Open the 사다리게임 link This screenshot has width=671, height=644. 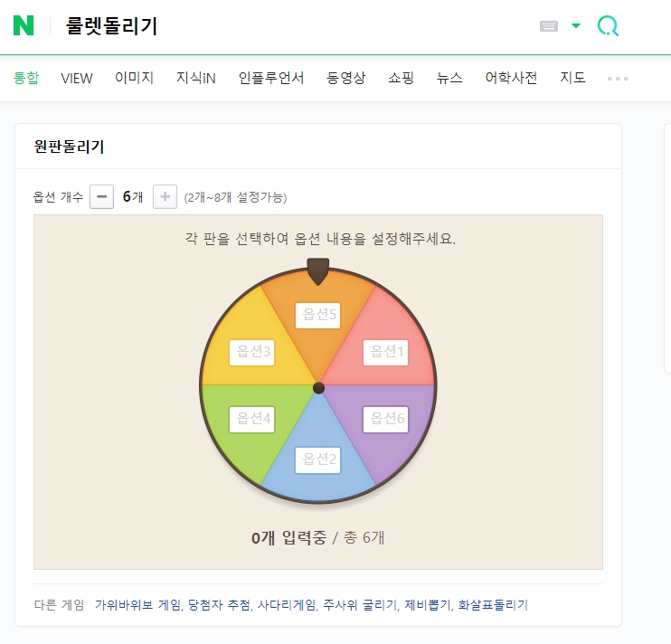287,605
